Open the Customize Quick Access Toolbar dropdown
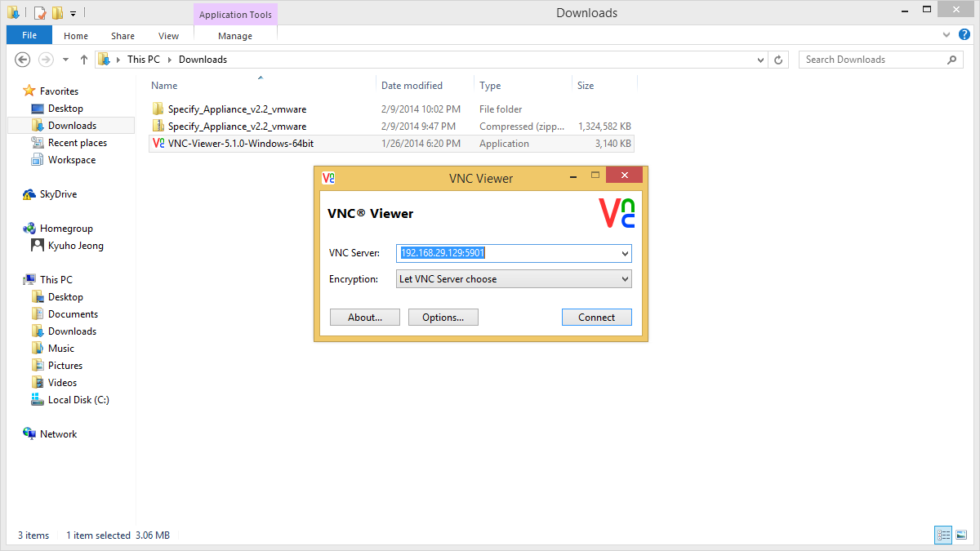The height and width of the screenshot is (551, 980). (x=73, y=14)
